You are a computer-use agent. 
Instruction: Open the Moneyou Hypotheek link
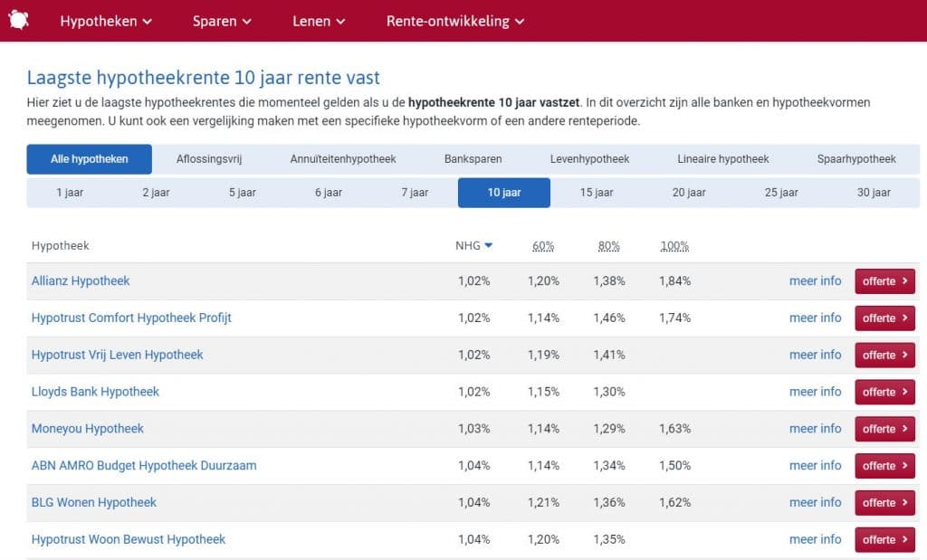(88, 429)
